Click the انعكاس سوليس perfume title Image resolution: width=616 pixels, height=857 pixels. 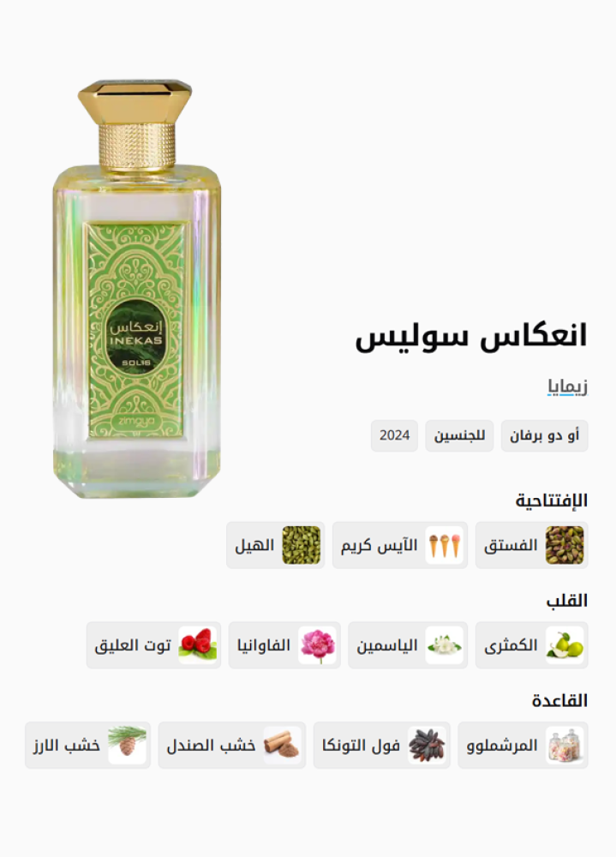[x=471, y=335]
